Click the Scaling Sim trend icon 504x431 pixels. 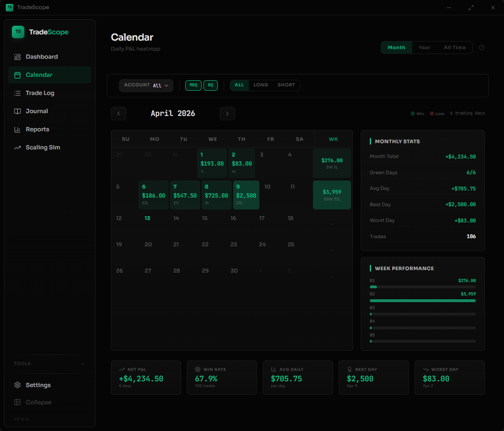(18, 147)
